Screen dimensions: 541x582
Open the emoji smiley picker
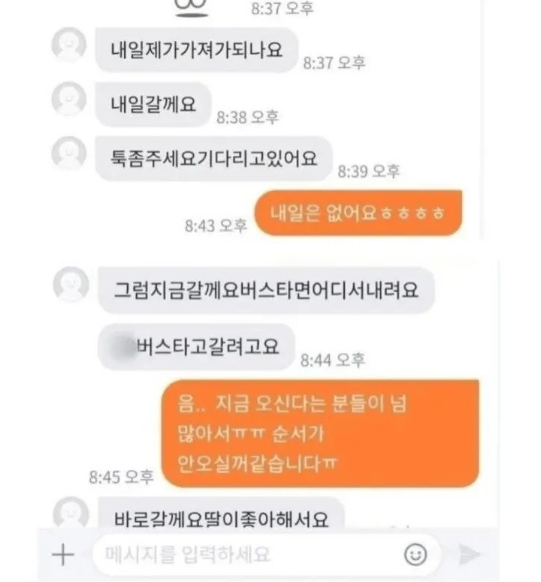pos(415,555)
